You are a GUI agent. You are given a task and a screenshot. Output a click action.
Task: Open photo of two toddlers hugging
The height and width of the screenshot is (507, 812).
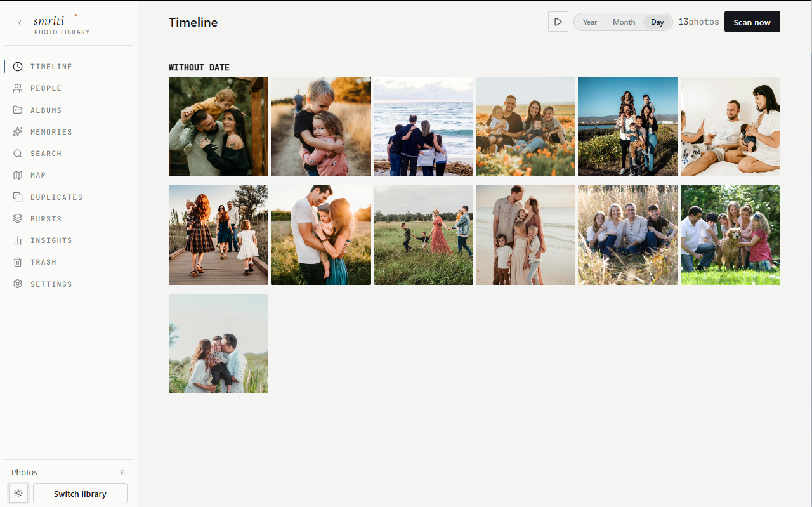[321, 126]
